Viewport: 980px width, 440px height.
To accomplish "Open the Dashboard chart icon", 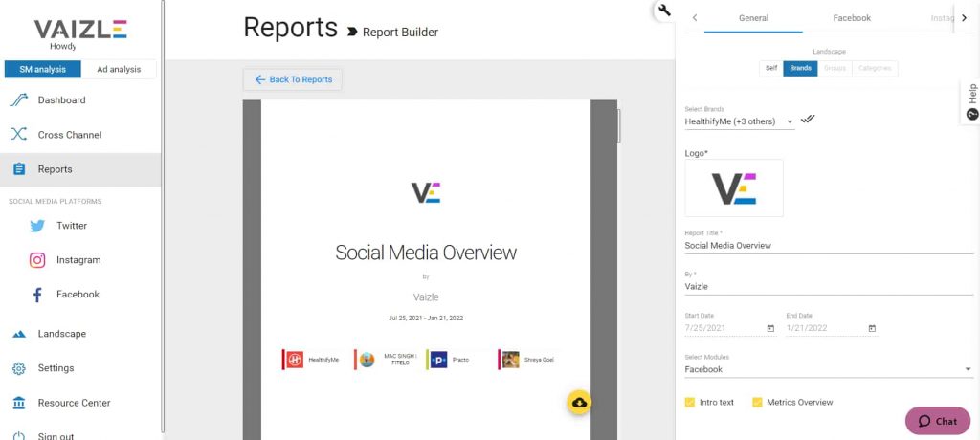I will [19, 100].
